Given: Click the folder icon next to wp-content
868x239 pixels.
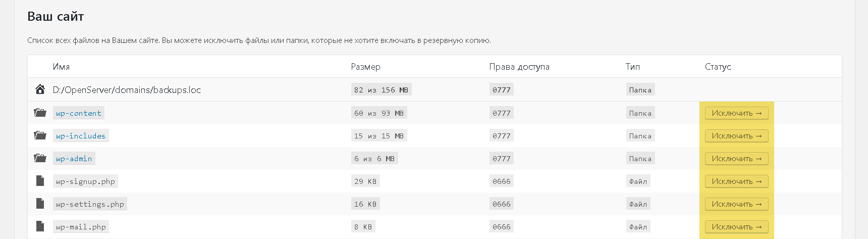Looking at the screenshot, I should (x=40, y=113).
